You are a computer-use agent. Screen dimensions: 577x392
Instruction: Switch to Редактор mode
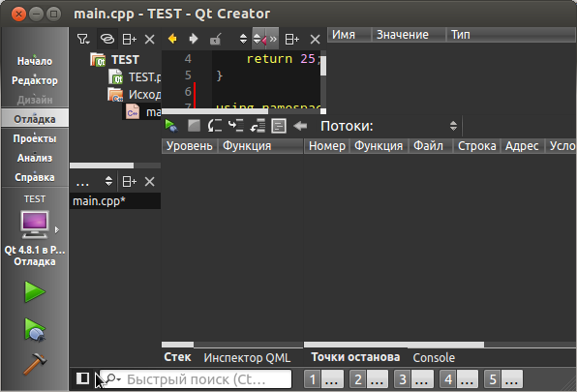[35, 80]
